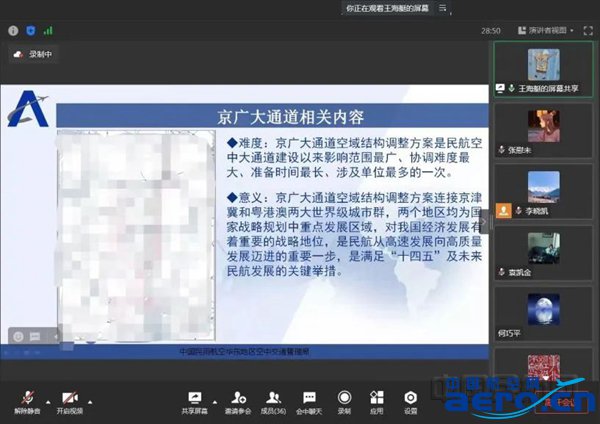Open the members (成员) list
This screenshot has width=600, height=424.
[271, 397]
